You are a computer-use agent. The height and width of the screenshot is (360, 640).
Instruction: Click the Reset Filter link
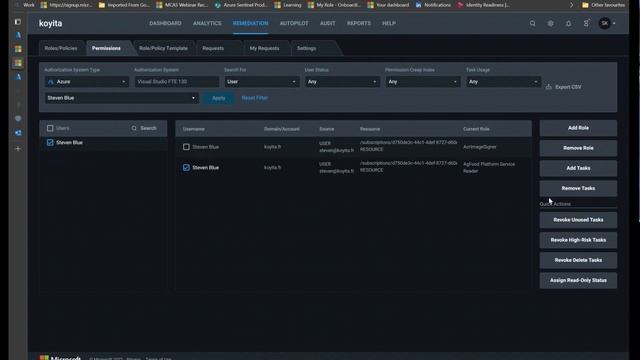click(255, 98)
